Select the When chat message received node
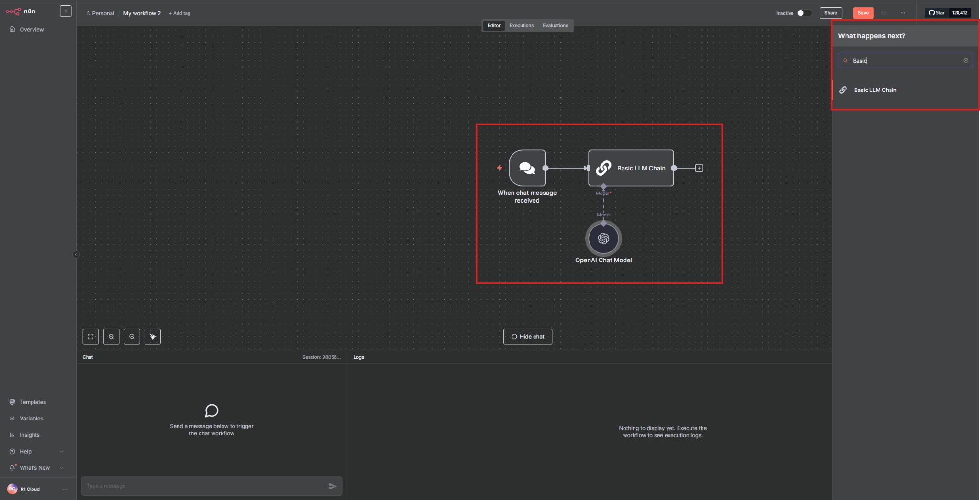 (527, 168)
